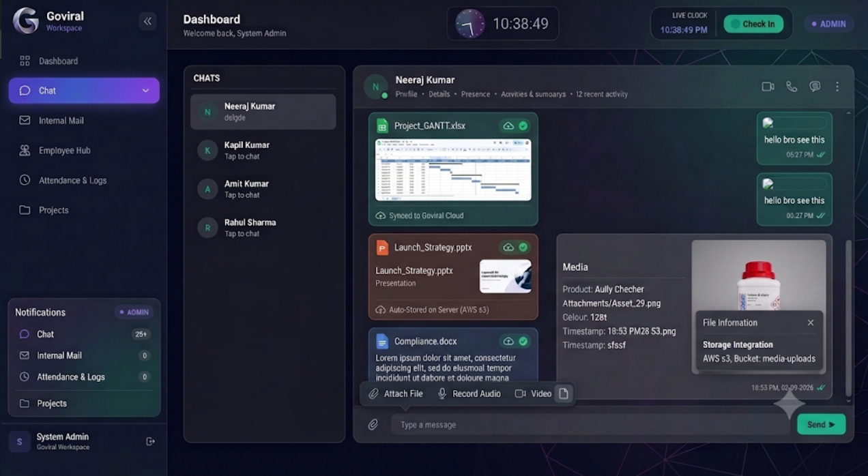Screen dimensions: 868x476
Task: Click the chat messages vertical scrollbar
Action: click(849, 317)
